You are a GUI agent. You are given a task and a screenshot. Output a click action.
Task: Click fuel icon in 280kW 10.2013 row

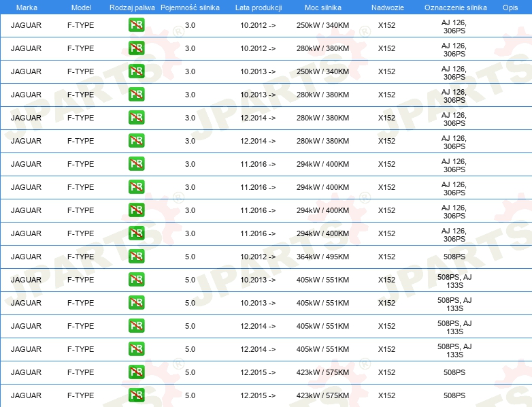[136, 95]
